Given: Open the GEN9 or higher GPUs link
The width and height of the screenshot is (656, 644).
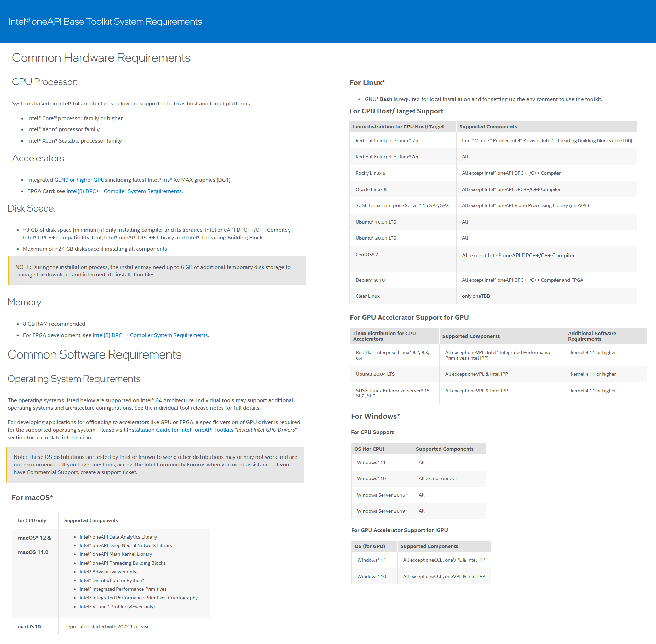Looking at the screenshot, I should 81,180.
